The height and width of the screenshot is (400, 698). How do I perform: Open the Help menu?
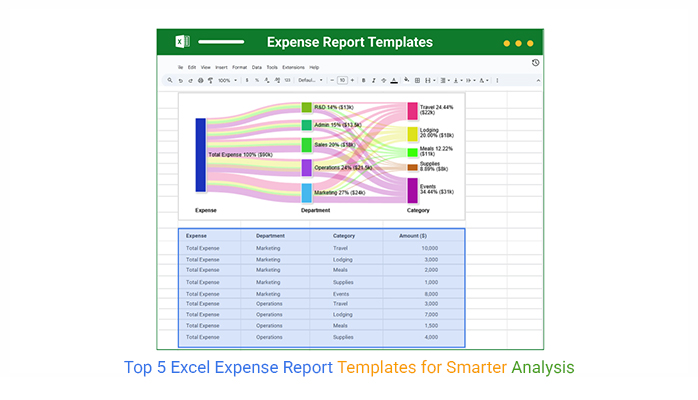click(314, 67)
